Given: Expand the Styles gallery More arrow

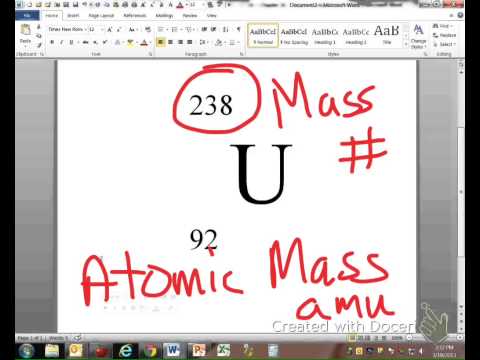Looking at the screenshot, I should click(406, 44).
